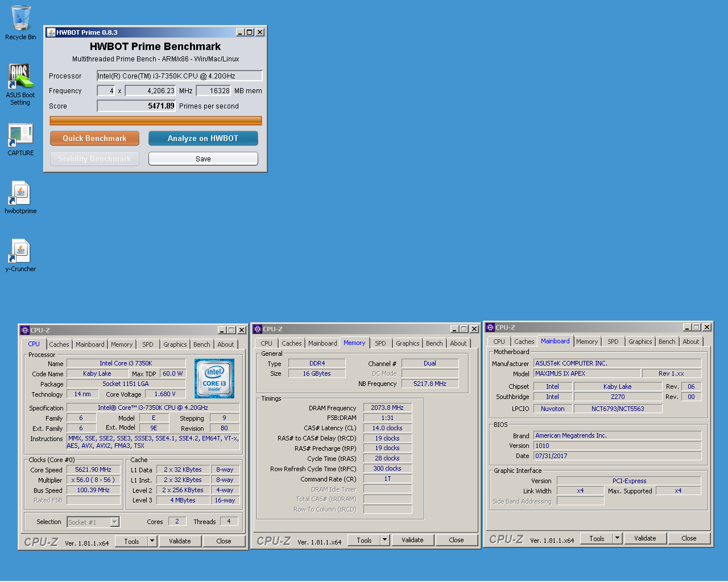Screen dimensions: 728x582
Task: Click the frequency field 4,206.23
Action: pos(151,90)
